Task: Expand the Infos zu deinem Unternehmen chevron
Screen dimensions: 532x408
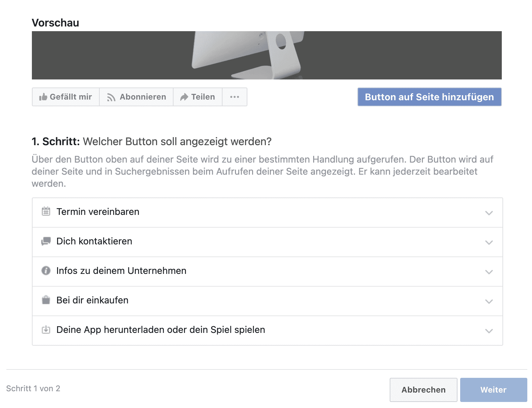Action: (489, 272)
